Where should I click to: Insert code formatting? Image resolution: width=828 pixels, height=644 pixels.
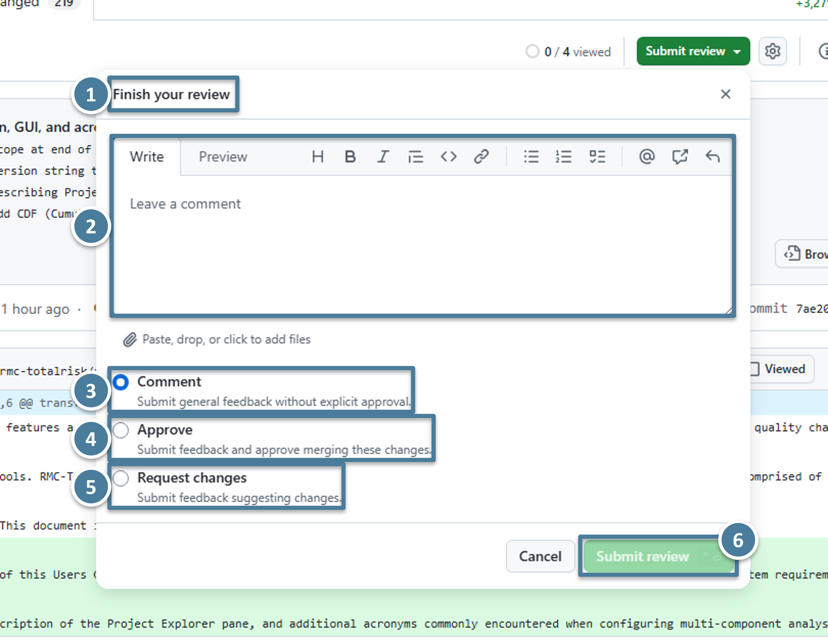pos(448,157)
